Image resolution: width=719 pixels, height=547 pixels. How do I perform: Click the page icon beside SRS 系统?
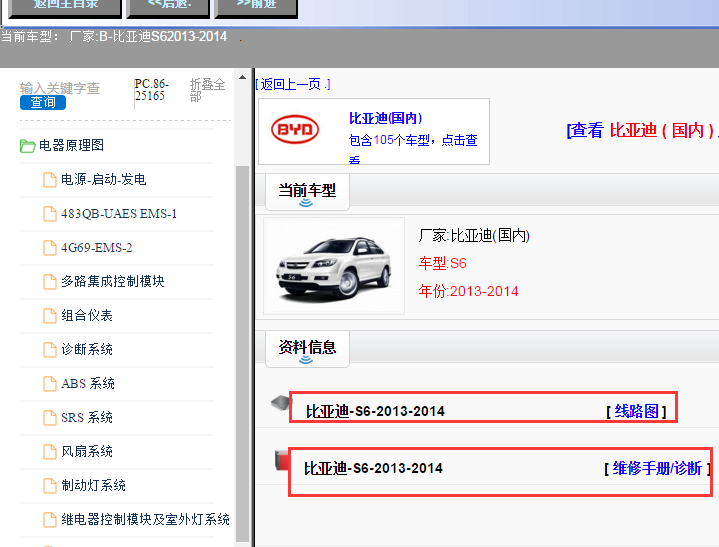50,418
